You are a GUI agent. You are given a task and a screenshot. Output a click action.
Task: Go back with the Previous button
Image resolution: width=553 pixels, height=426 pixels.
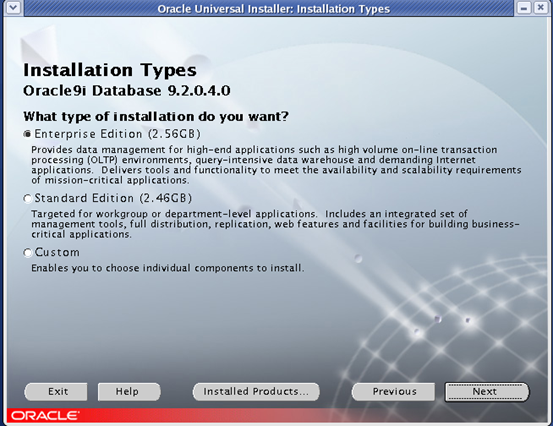394,392
